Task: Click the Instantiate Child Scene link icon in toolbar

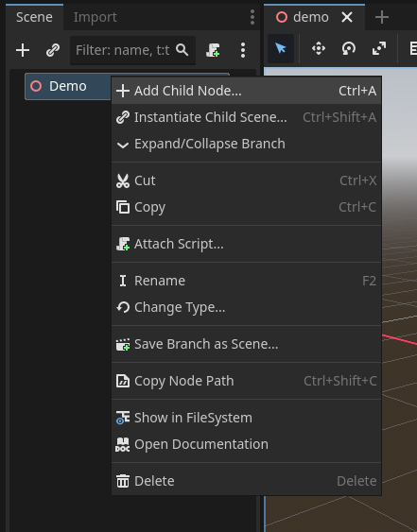Action: [x=53, y=50]
